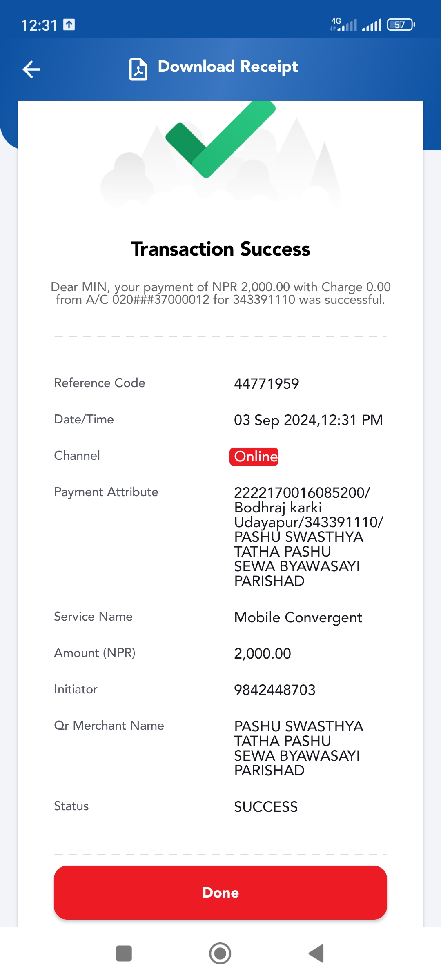Tap the battery indicator showing 57
441x980 pixels.
[x=401, y=25]
